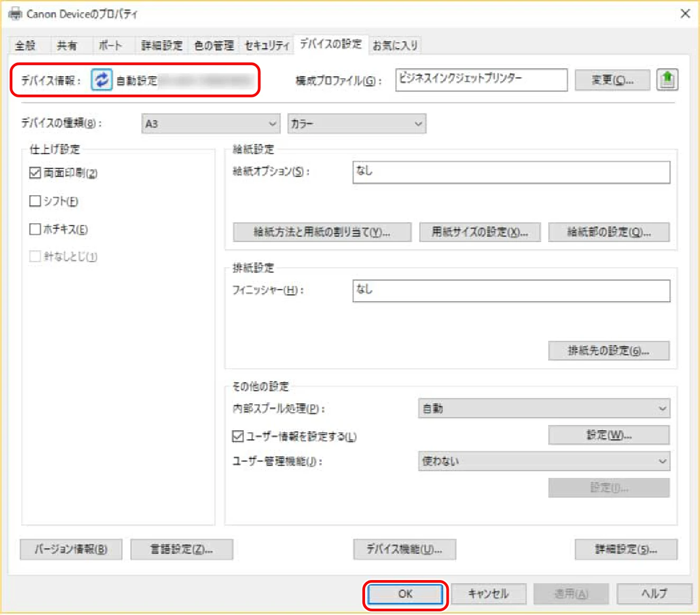Click the 給紙オプション field
The height and width of the screenshot is (615, 700).
click(511, 172)
